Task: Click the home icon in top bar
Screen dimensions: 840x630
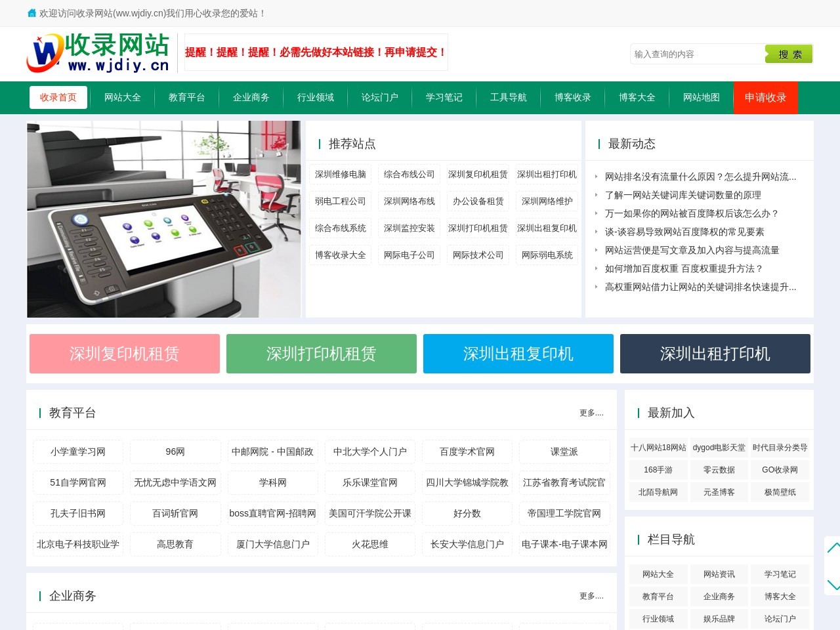Action: [31, 13]
